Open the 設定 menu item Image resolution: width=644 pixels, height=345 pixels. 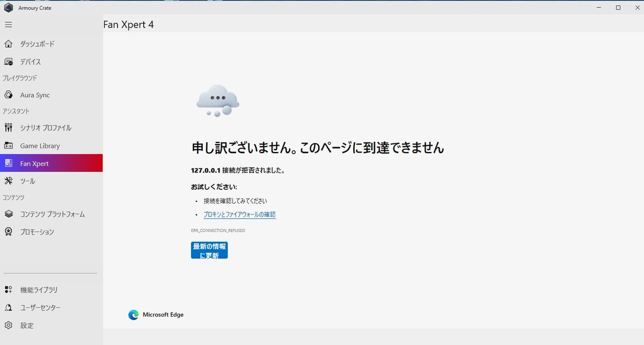[x=51, y=326]
